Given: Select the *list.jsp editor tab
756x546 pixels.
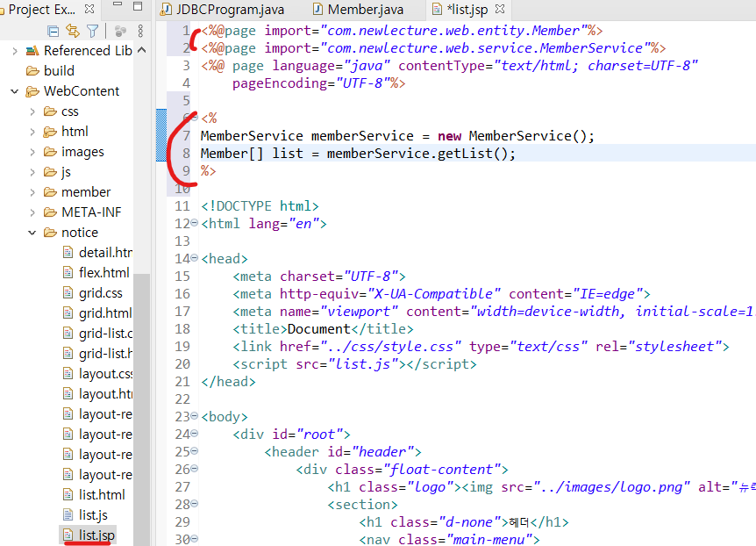Looking at the screenshot, I should [x=467, y=9].
